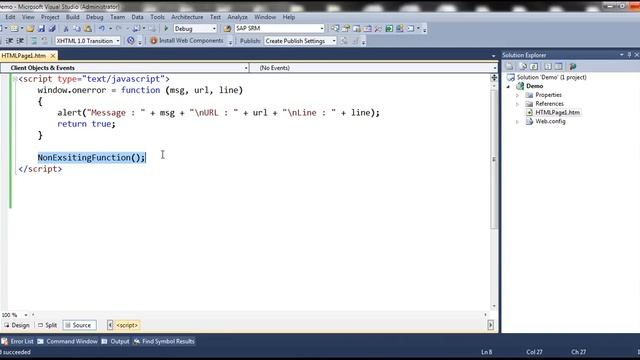Collapse the script block outlining toggle
640x360 pixels.
click(x=15, y=79)
